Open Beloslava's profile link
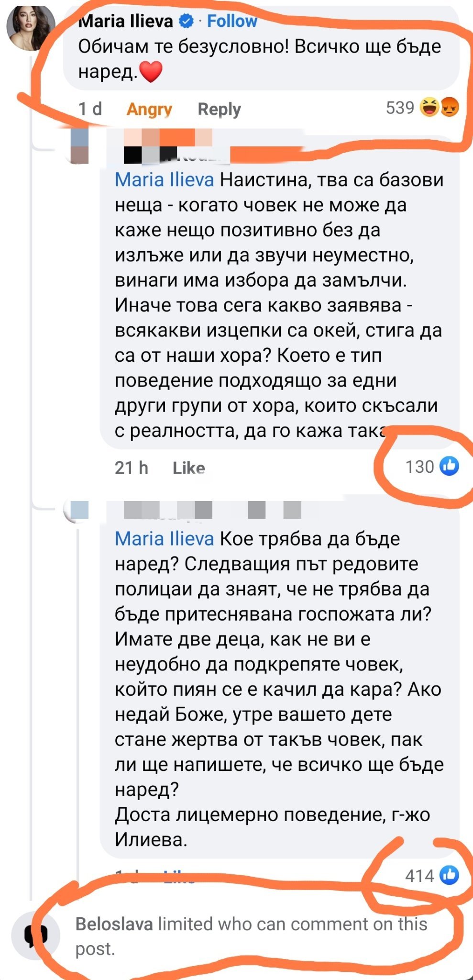The height and width of the screenshot is (980, 473). pos(114,924)
